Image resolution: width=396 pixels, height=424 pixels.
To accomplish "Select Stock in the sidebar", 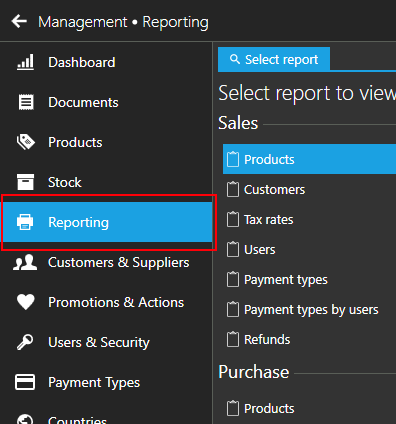I will tap(107, 182).
